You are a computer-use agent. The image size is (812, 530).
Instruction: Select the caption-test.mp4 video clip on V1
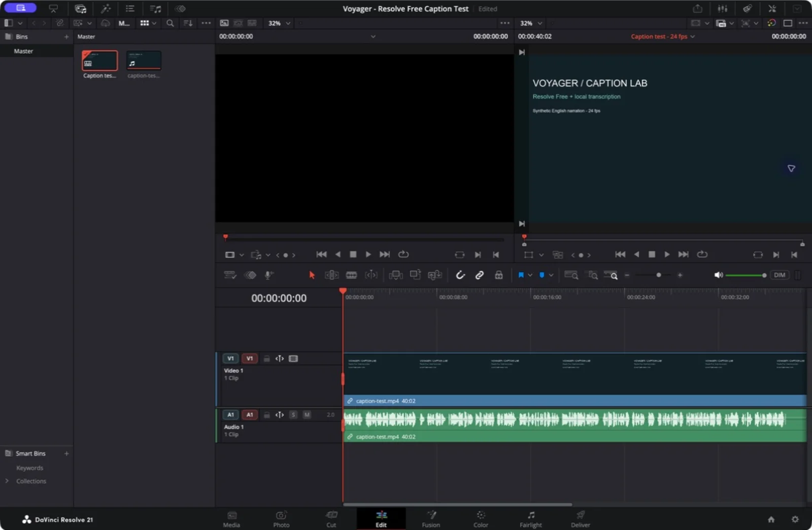coord(574,379)
